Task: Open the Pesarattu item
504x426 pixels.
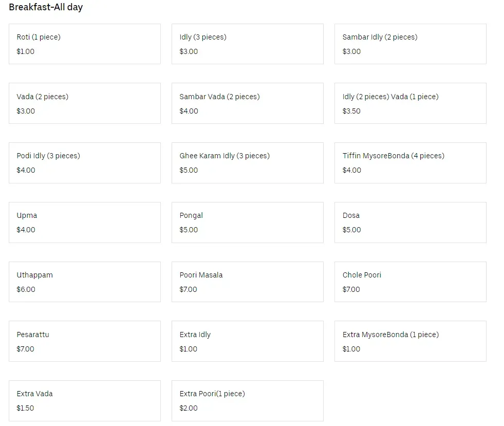Action: pyautogui.click(x=84, y=341)
